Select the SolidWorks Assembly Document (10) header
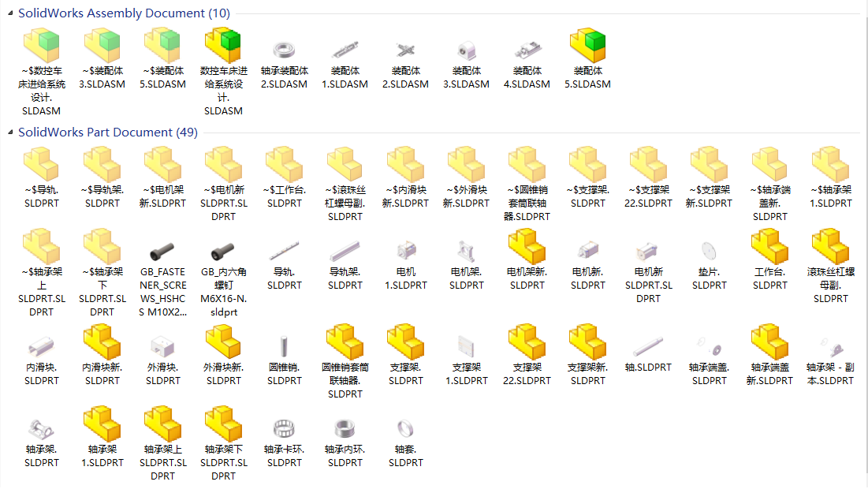 click(124, 13)
